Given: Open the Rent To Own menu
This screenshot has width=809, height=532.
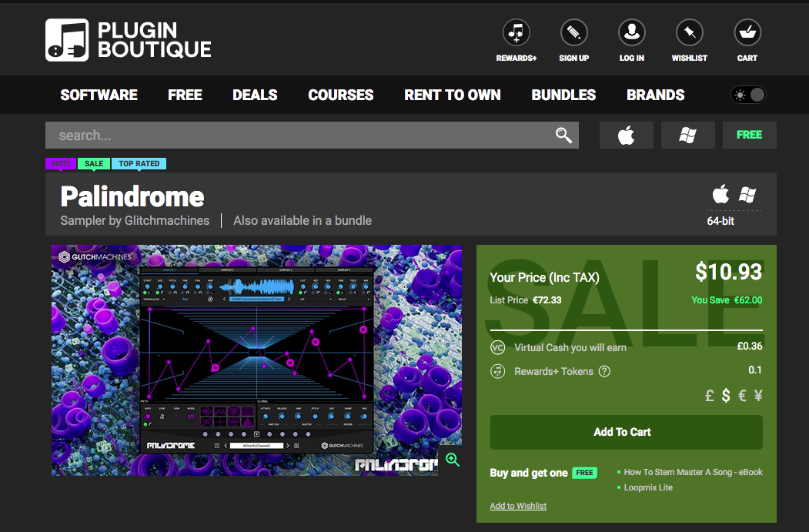Looking at the screenshot, I should pyautogui.click(x=453, y=95).
